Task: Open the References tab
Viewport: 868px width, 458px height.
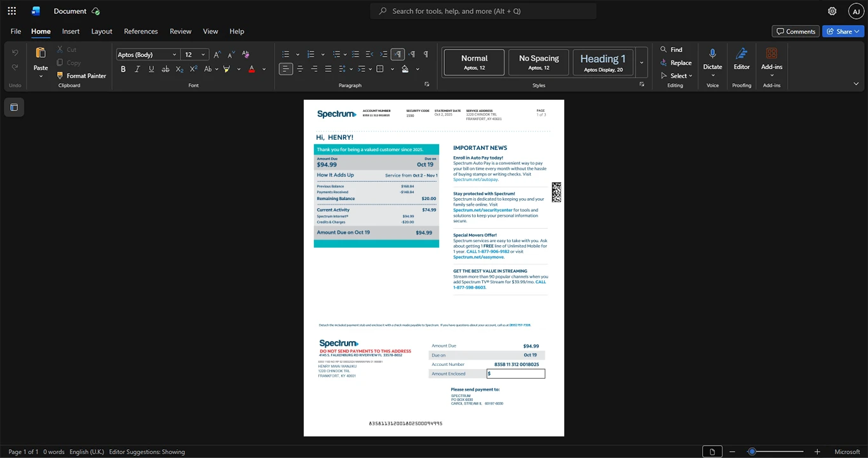Action: (x=140, y=31)
